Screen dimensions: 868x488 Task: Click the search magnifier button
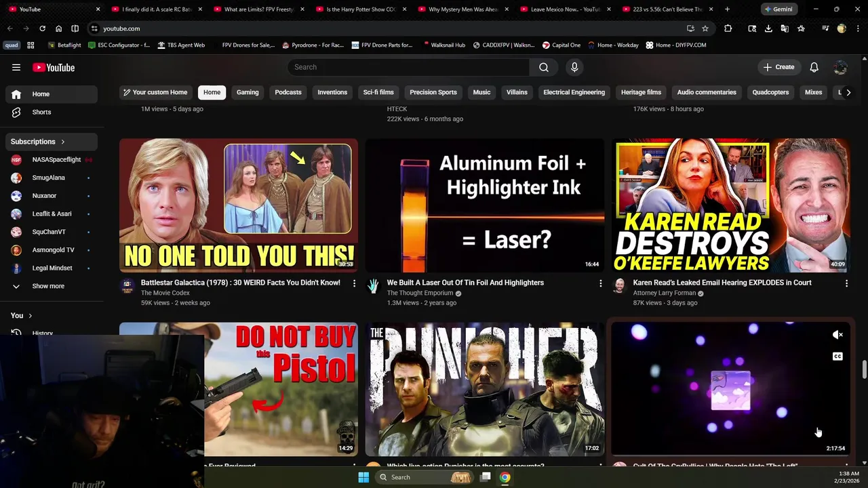point(544,67)
